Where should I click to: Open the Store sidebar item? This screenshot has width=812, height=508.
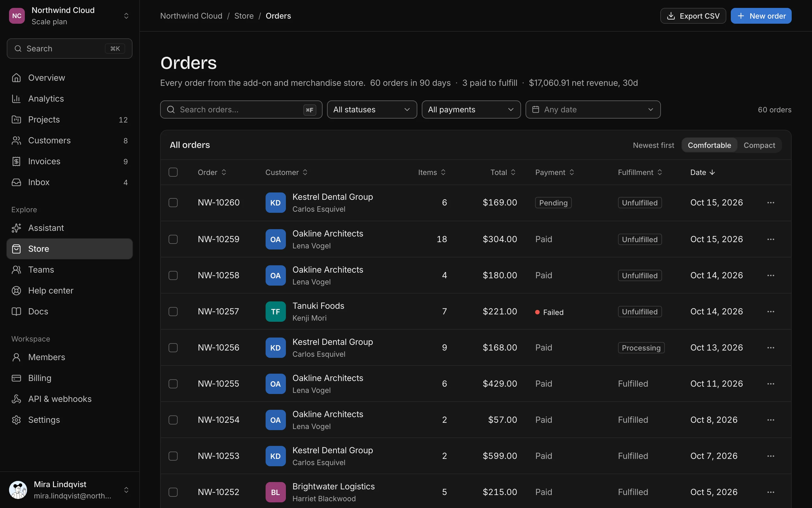click(x=69, y=249)
